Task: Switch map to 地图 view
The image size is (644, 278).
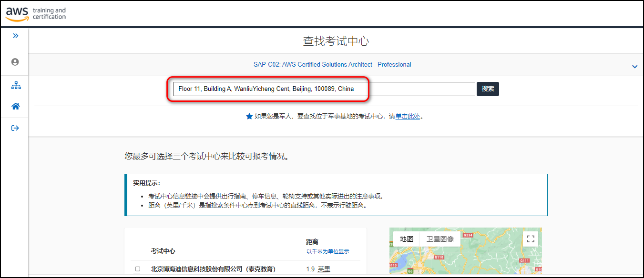Action: (x=407, y=239)
